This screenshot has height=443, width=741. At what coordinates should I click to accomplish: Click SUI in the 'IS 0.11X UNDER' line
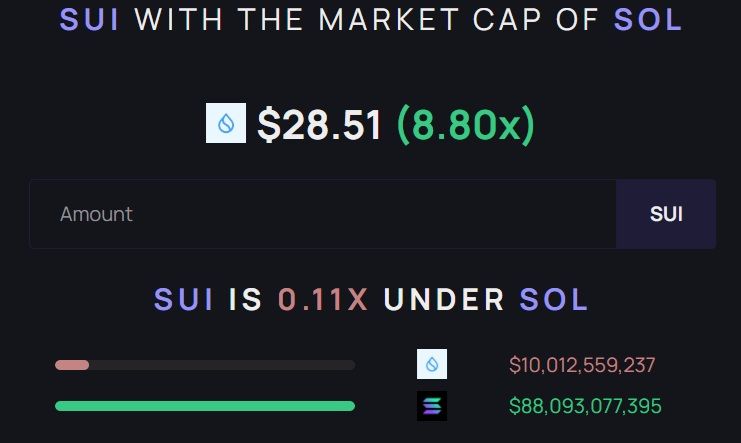183,300
